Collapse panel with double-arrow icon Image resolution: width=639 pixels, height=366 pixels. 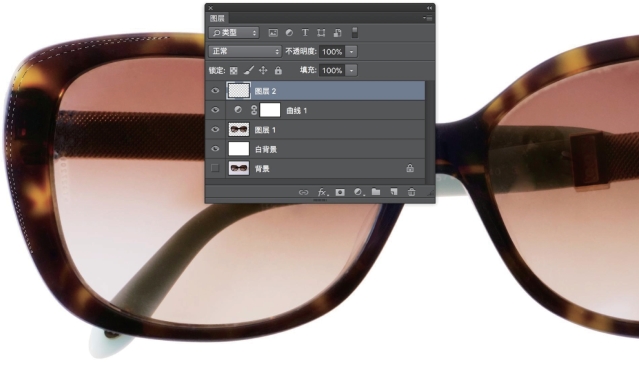click(429, 8)
